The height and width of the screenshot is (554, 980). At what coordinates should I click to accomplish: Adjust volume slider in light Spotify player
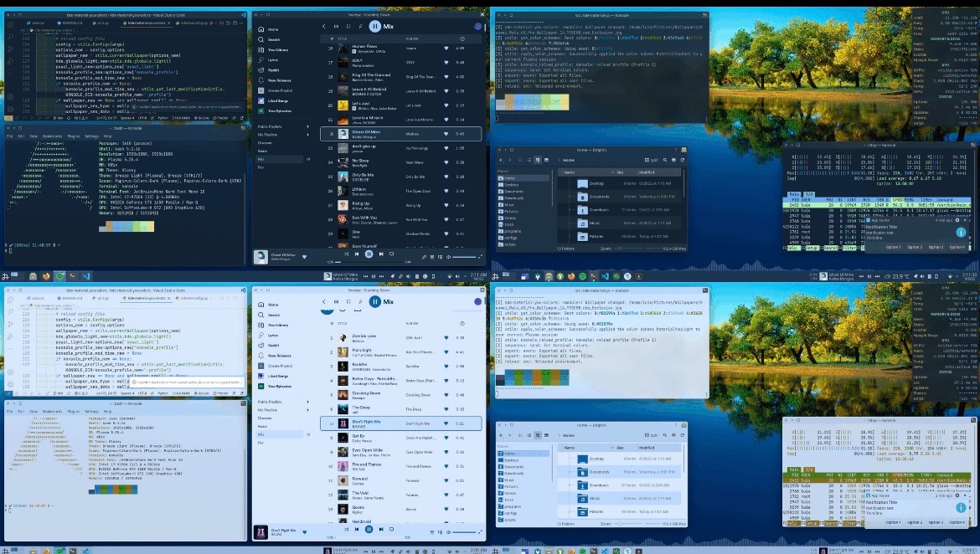pyautogui.click(x=465, y=531)
